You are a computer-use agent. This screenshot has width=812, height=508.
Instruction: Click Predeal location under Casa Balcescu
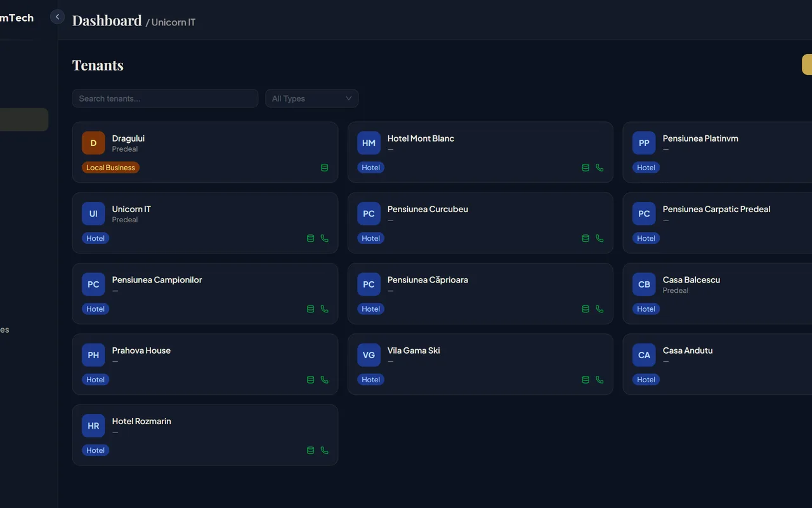tap(676, 290)
